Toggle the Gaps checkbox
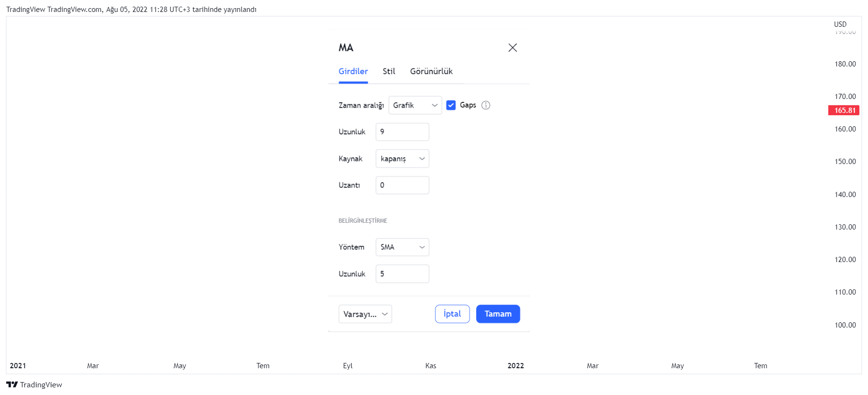The image size is (868, 395). point(451,105)
